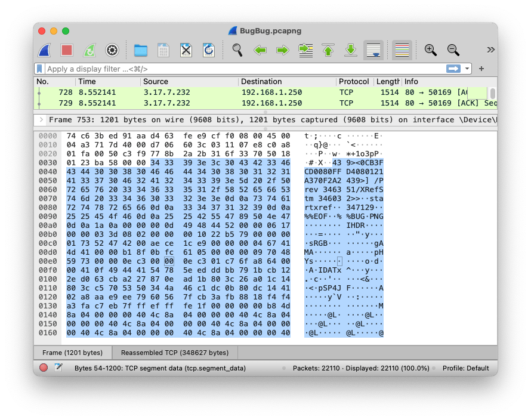The width and height of the screenshot is (531, 420).
Task: Switch to Frame (1201 bytes) tab
Action: (72, 353)
